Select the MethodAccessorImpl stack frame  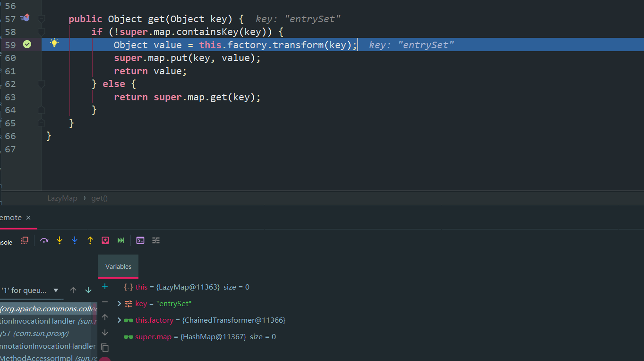[x=48, y=358]
